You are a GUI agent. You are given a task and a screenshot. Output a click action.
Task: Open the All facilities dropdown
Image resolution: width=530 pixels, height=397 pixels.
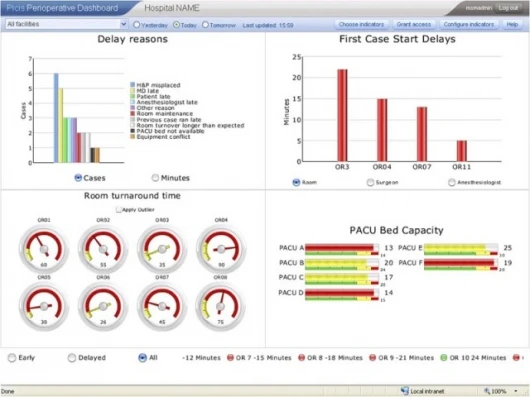(67, 24)
